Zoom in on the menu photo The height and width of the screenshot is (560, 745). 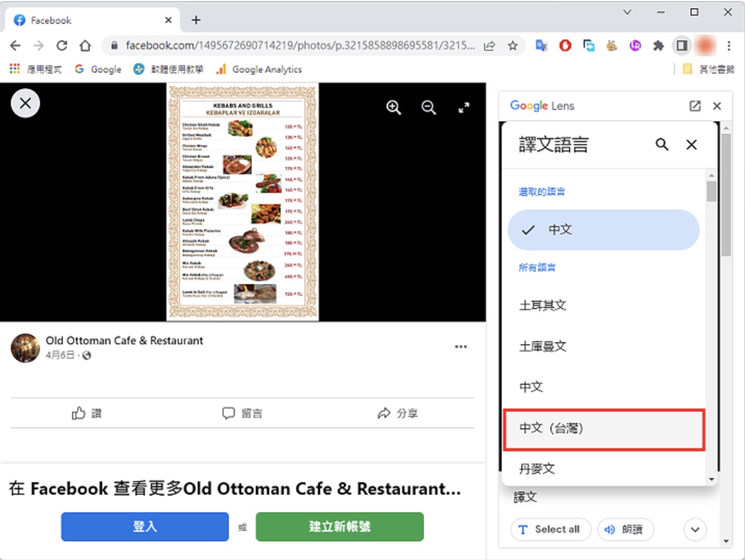[x=394, y=107]
